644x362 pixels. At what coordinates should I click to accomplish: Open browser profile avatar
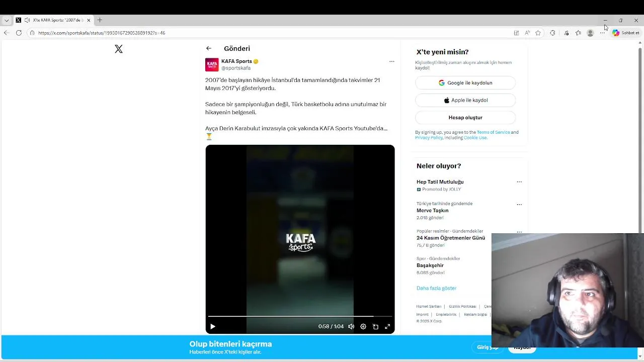[590, 33]
